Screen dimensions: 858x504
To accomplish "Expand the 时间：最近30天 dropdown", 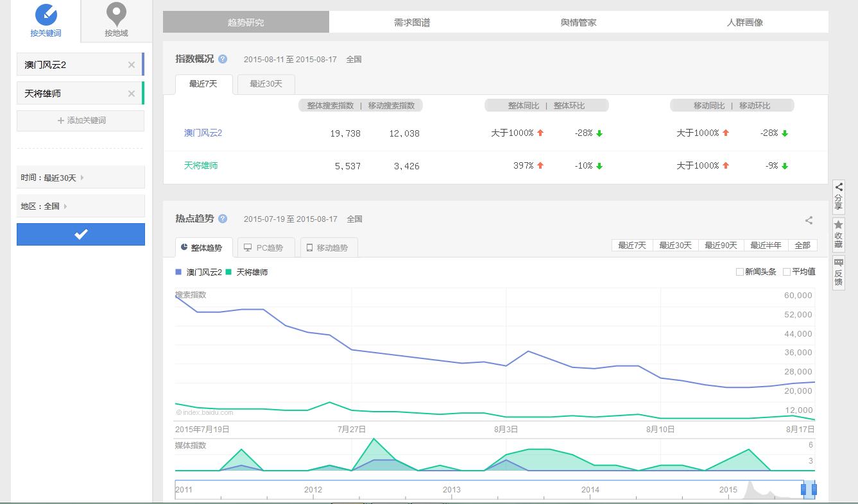I will (x=80, y=178).
